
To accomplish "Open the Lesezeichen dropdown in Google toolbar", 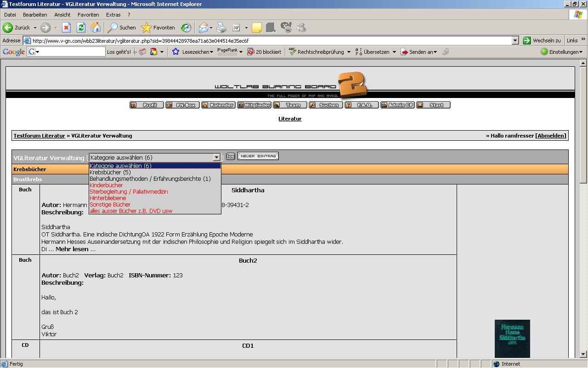I will (x=193, y=52).
